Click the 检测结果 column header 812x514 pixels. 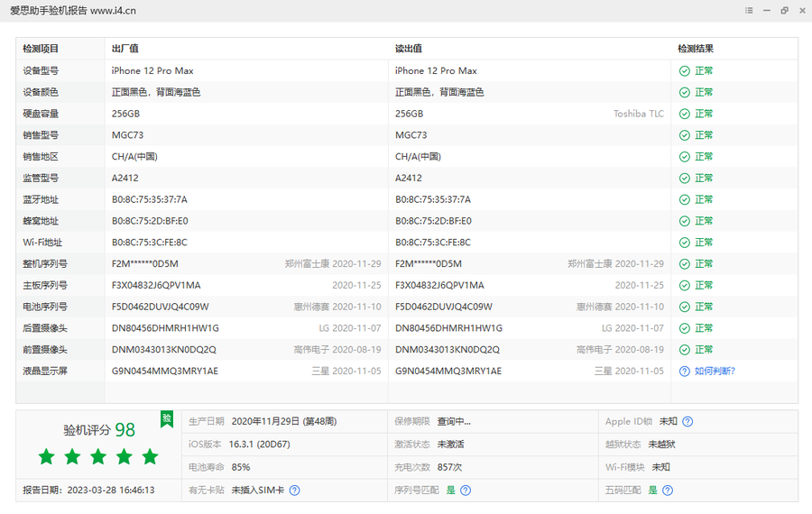696,49
